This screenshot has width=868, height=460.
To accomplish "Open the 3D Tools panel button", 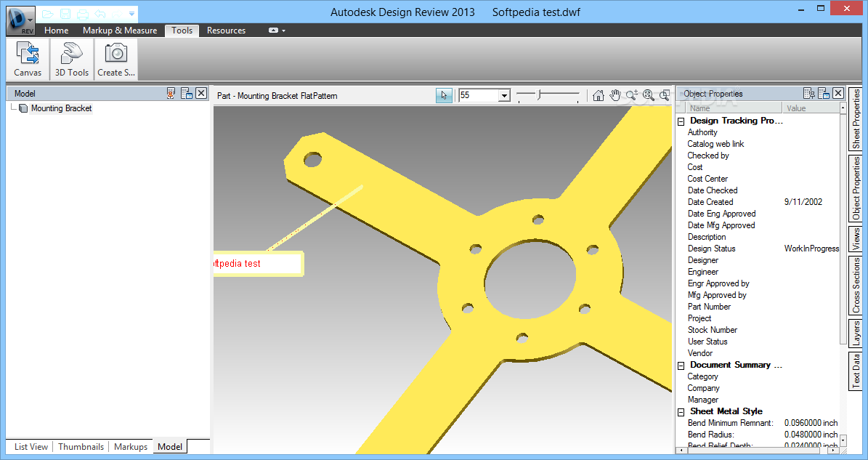I will [71, 59].
